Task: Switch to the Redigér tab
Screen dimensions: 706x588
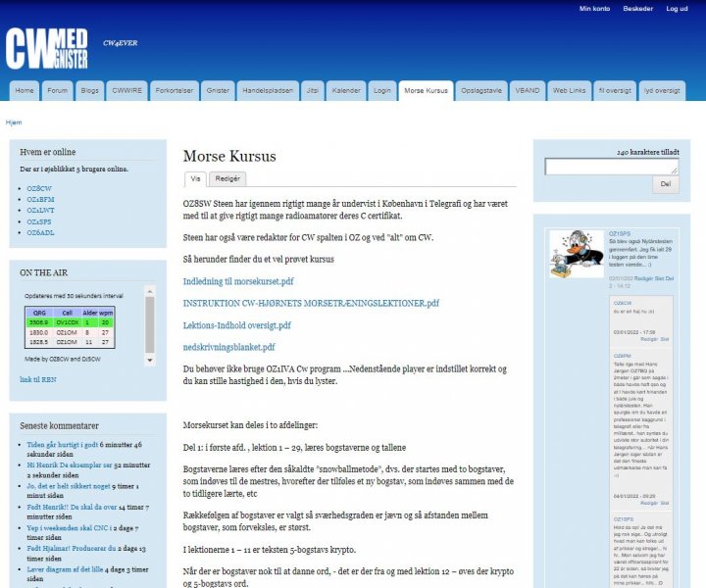Action: (x=227, y=179)
